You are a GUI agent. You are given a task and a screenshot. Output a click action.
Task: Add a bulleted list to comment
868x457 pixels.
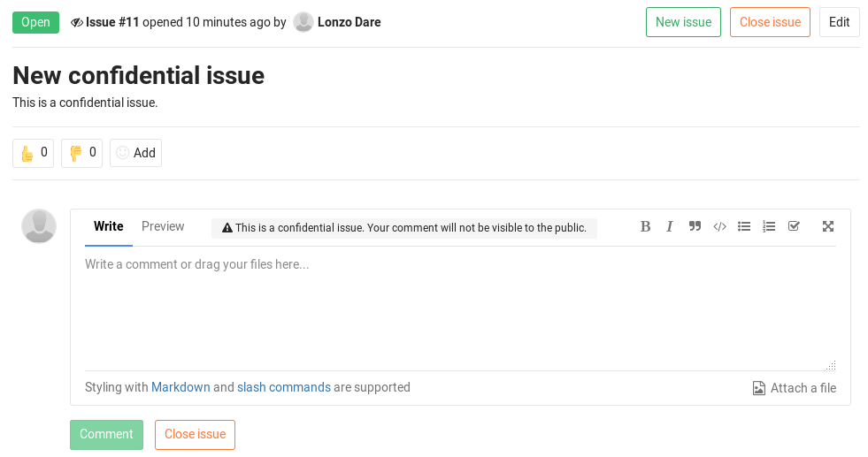[744, 226]
